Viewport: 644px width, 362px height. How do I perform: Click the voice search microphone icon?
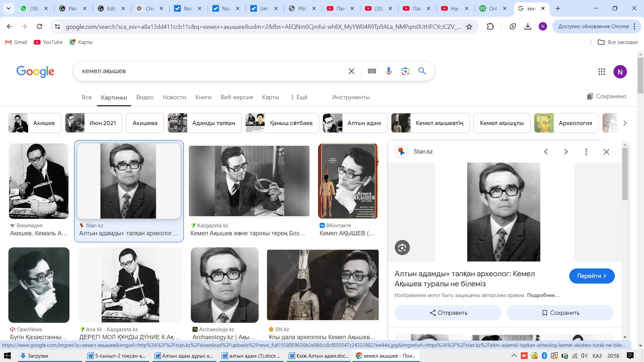[388, 71]
